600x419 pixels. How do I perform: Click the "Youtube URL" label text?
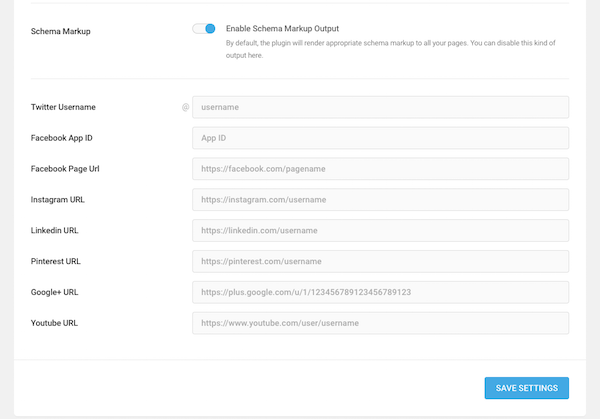tap(55, 323)
